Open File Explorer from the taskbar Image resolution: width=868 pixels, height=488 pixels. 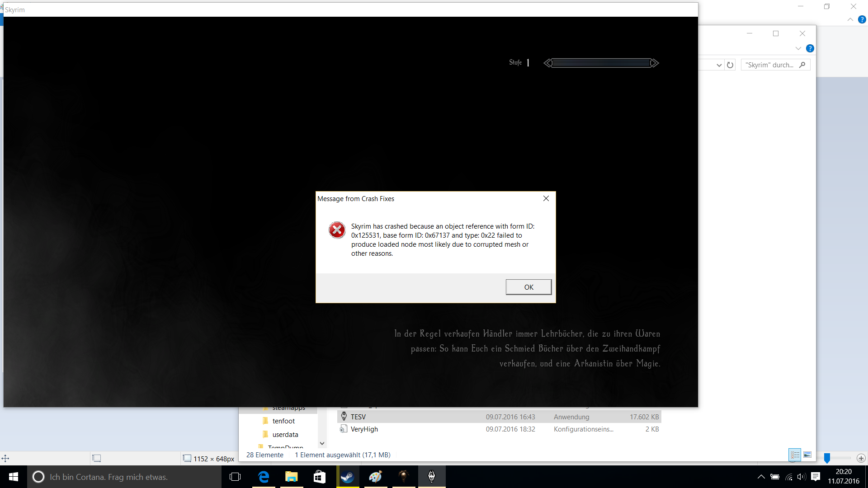pos(292,477)
